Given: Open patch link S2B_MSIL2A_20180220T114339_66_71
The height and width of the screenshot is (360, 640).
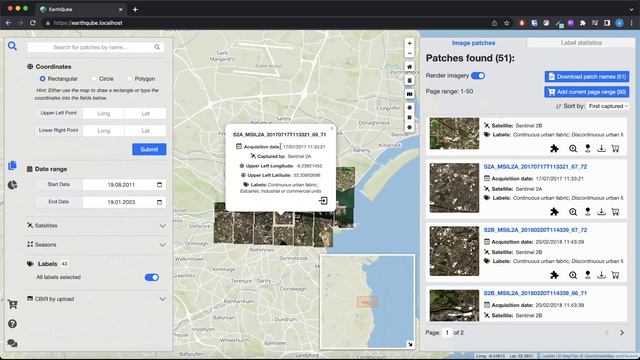Looking at the screenshot, I should (535, 293).
